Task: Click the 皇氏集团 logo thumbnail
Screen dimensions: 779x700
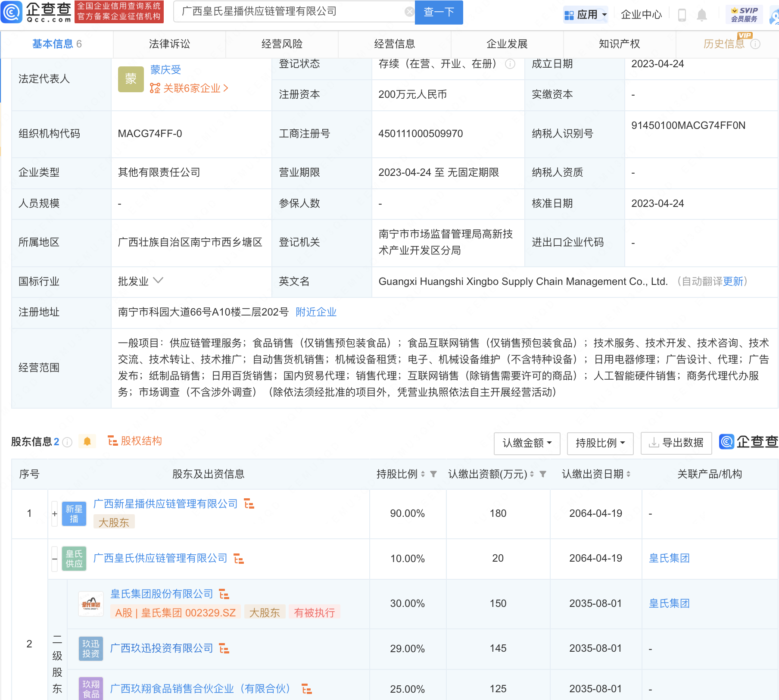Action: tap(91, 604)
